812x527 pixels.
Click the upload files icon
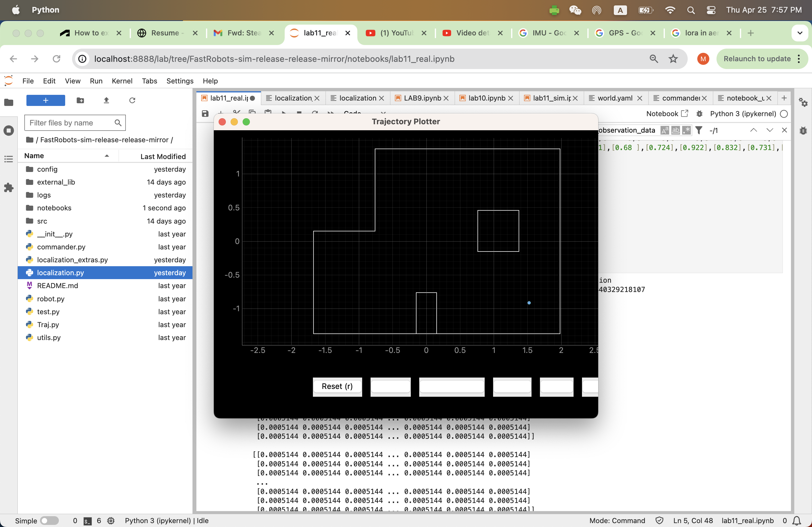[x=106, y=100]
